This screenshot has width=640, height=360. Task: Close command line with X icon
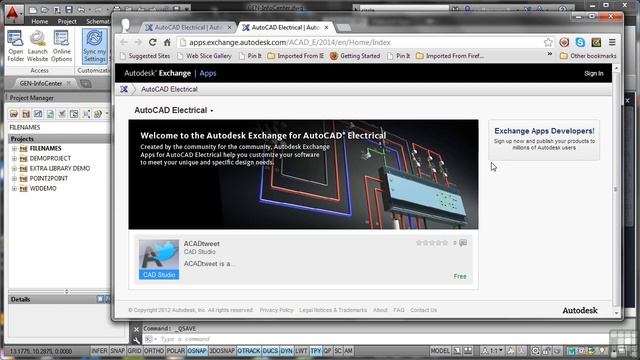136,329
